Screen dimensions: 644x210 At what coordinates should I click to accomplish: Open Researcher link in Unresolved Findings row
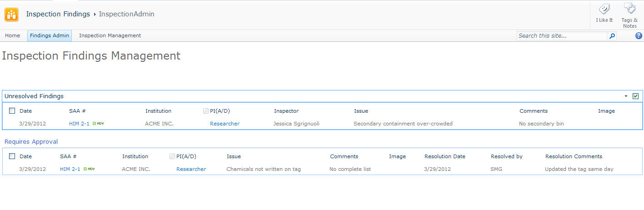(225, 124)
